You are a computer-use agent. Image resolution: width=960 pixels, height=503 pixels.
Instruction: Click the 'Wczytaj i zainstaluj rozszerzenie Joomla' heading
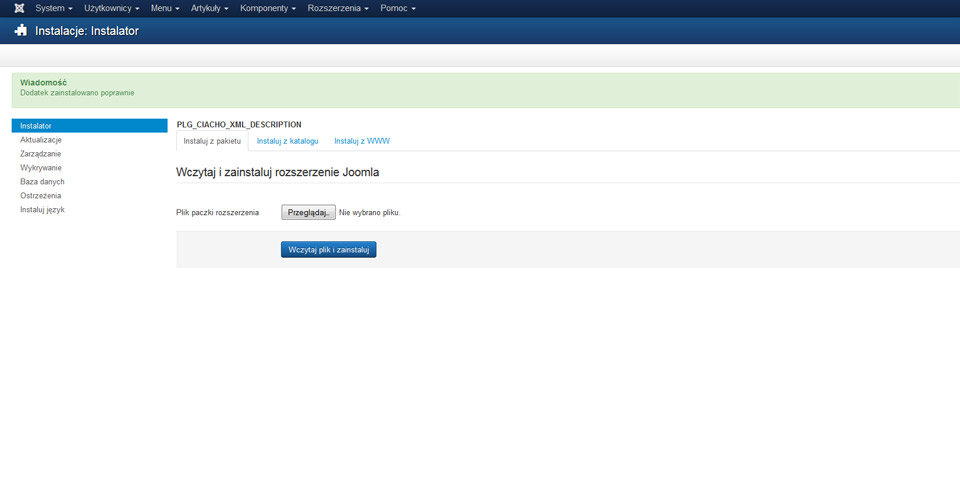(x=277, y=173)
